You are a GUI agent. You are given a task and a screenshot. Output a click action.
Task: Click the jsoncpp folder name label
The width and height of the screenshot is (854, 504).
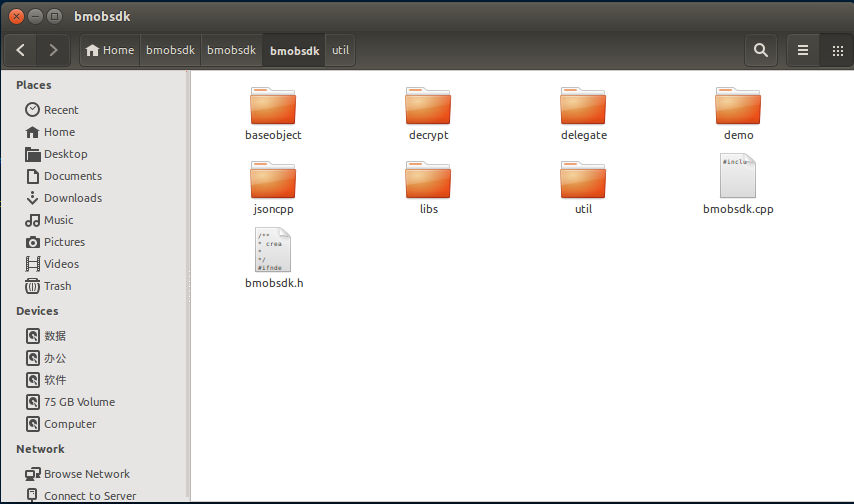click(x=273, y=209)
